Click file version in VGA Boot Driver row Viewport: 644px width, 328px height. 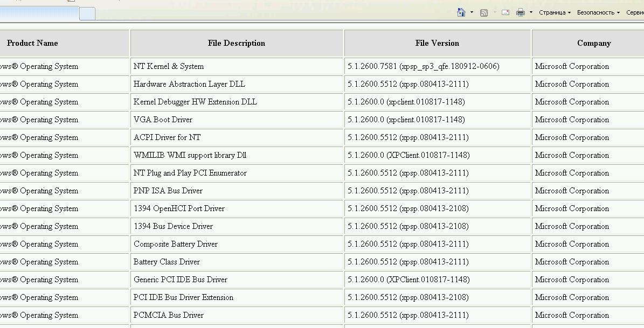point(438,120)
